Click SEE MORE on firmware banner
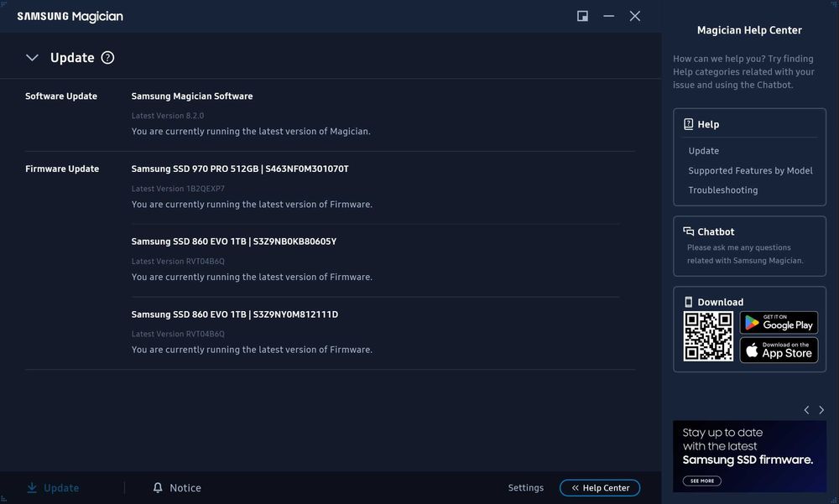839x504 pixels. (x=702, y=481)
